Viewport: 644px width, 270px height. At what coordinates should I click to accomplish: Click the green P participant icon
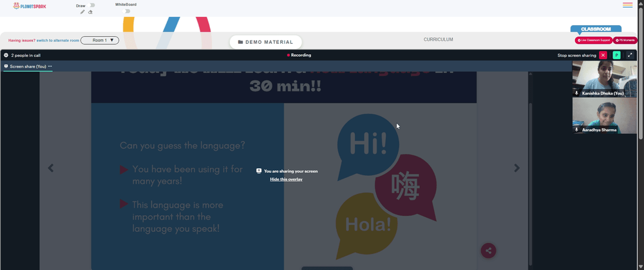click(x=616, y=55)
